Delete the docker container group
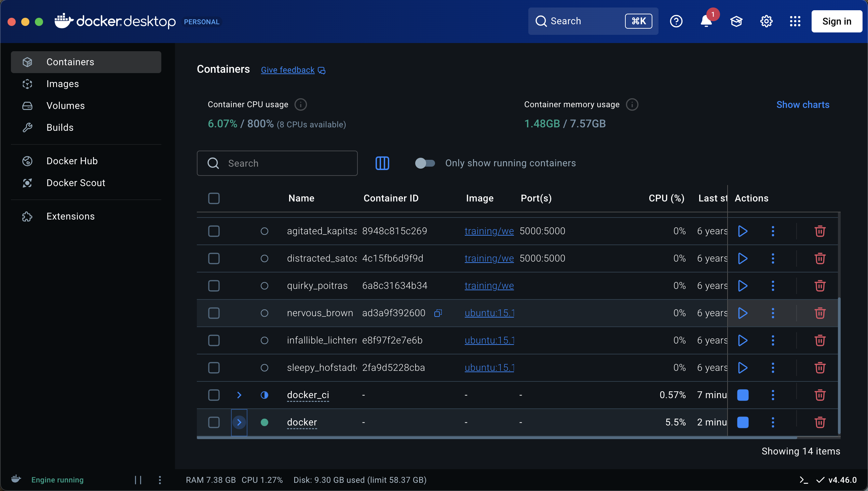This screenshot has height=491, width=868. coord(820,422)
